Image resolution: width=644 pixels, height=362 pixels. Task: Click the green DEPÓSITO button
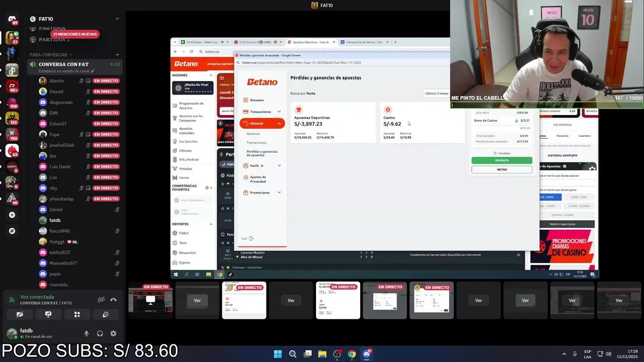pyautogui.click(x=502, y=160)
